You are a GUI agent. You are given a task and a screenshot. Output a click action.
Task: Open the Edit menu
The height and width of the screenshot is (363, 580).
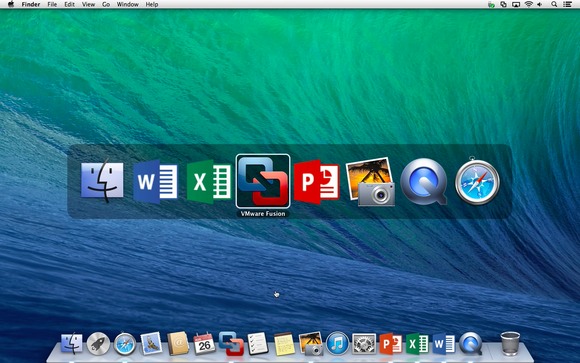pyautogui.click(x=69, y=4)
